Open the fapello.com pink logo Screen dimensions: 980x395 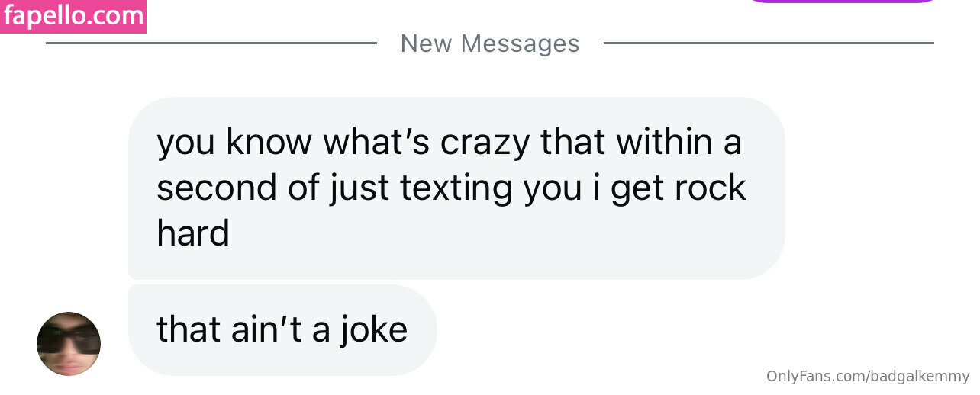73,15
